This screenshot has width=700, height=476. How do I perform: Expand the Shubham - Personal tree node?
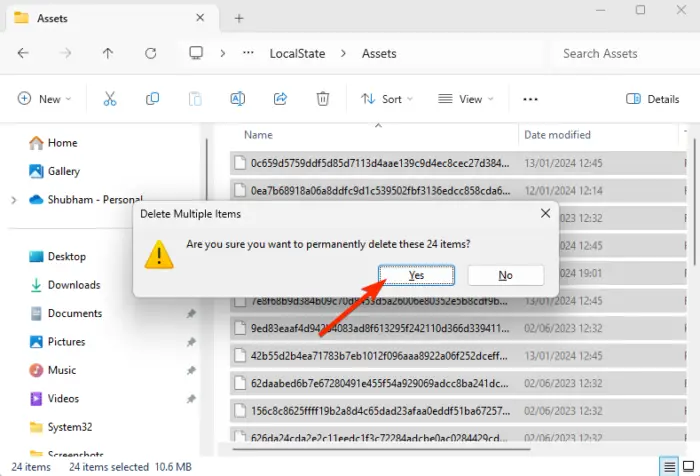(x=14, y=200)
